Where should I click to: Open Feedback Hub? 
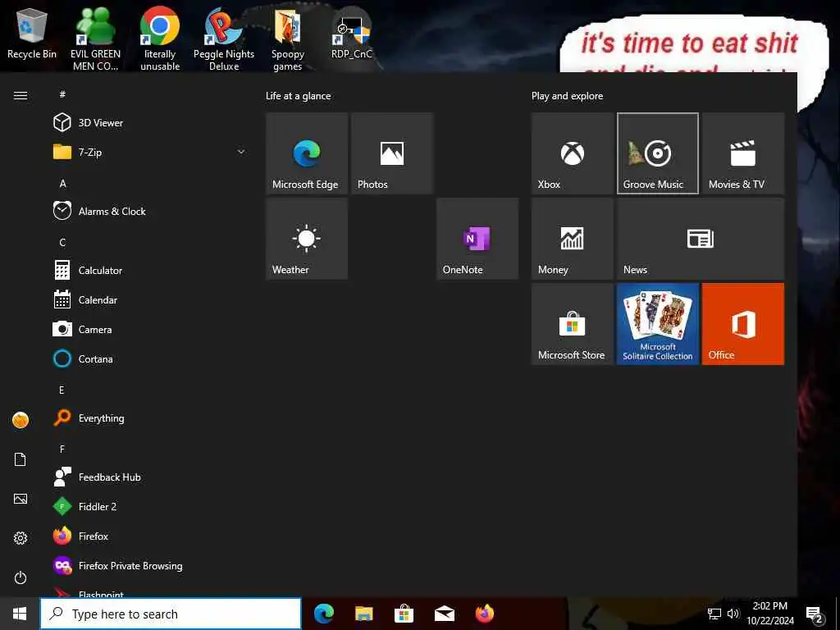(x=150, y=477)
